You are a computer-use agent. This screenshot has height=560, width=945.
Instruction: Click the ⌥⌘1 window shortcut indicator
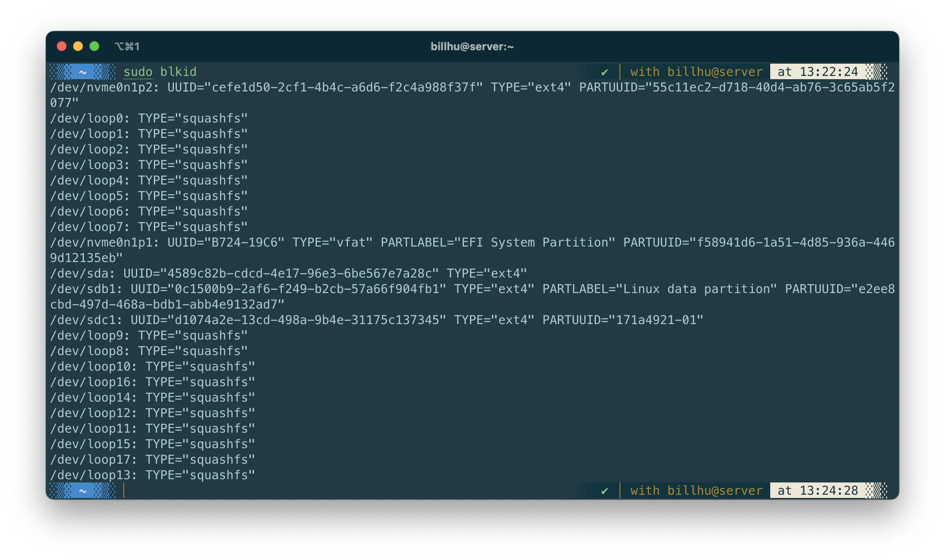click(127, 47)
